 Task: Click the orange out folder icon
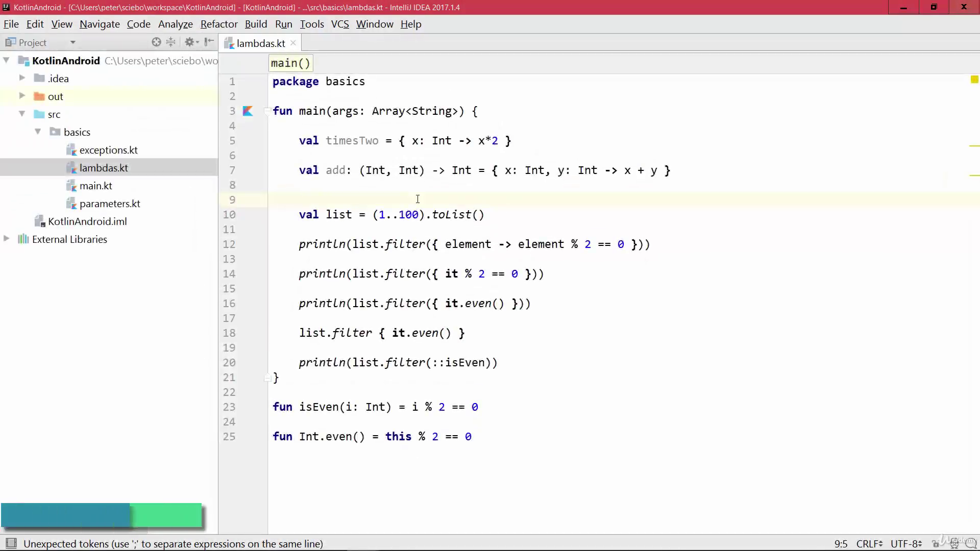point(39,96)
